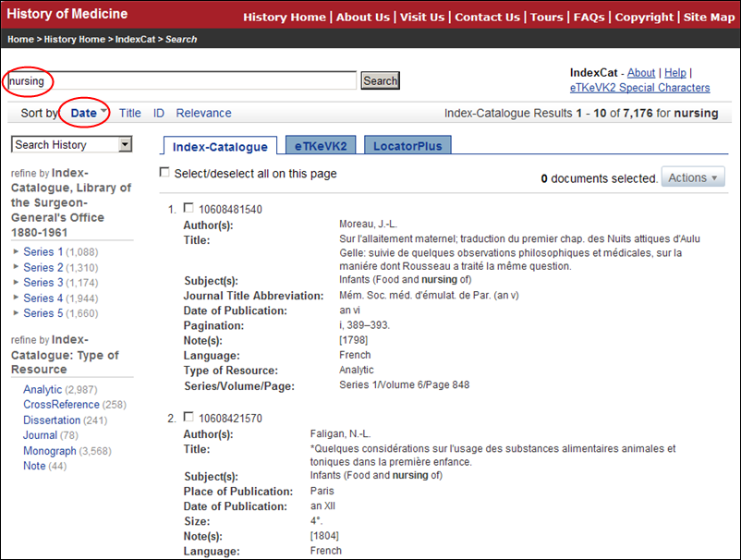Screen dimensions: 741x560
Task: Click author name Faligan, N.-L.
Action: pyautogui.click(x=340, y=433)
